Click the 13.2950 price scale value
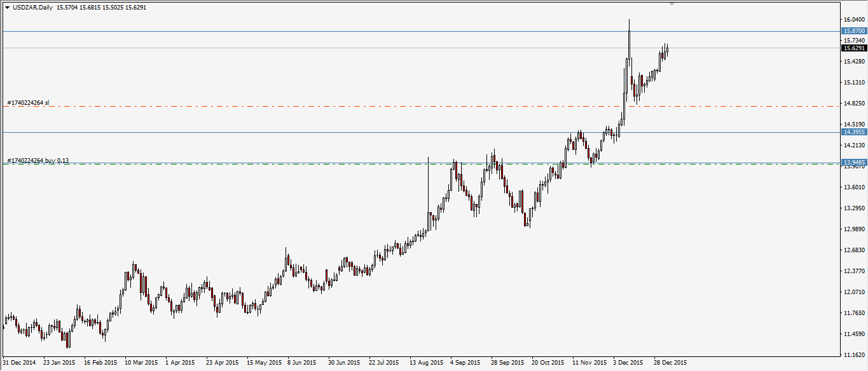This screenshot has width=868, height=371. 854,208
